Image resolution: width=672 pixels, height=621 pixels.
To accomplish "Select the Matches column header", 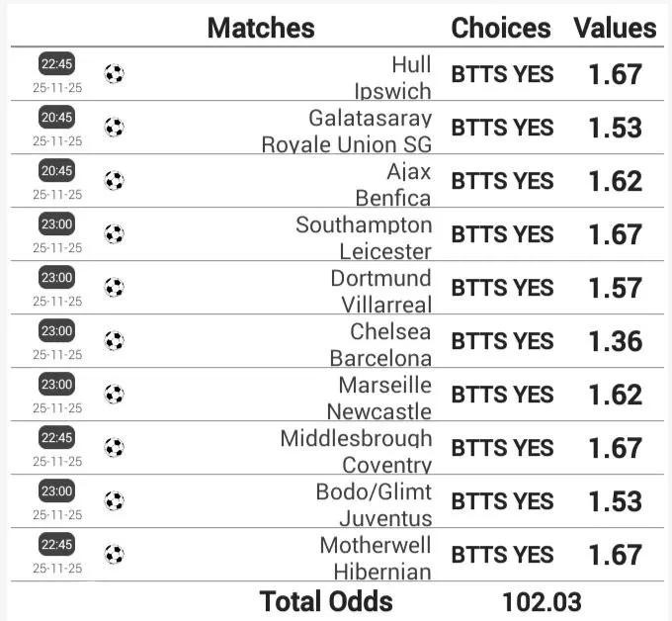I will [x=261, y=28].
